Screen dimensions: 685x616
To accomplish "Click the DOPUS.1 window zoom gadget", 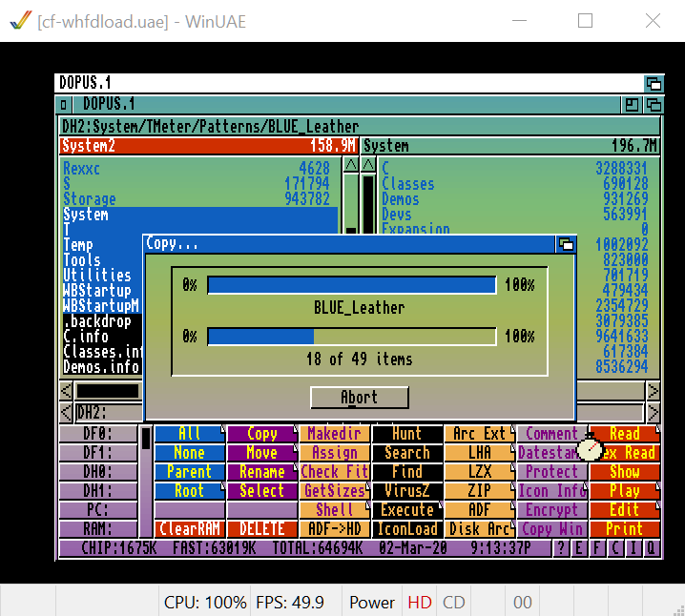I will (x=632, y=105).
